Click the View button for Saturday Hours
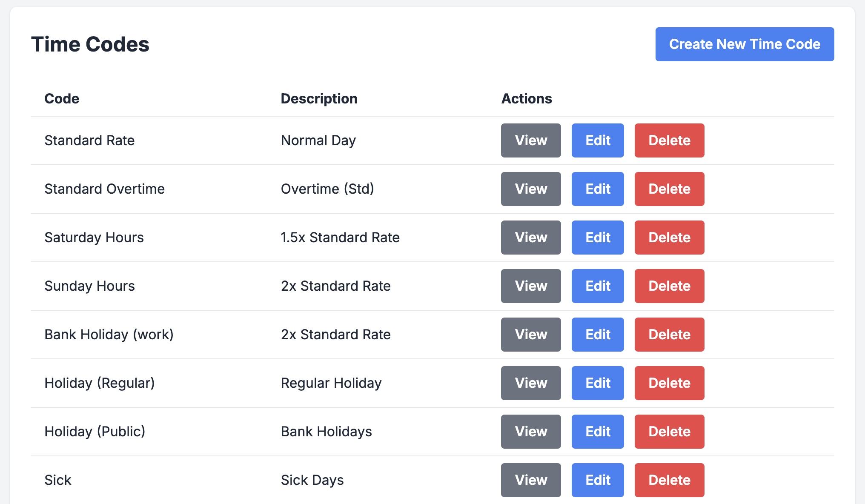Screen dimensions: 865x504 tap(531, 237)
